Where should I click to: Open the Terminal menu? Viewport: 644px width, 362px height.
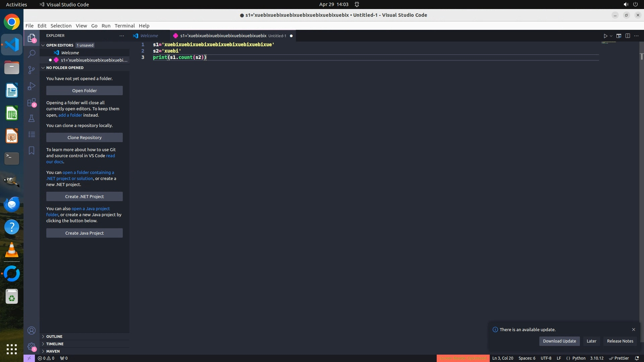coord(124,26)
